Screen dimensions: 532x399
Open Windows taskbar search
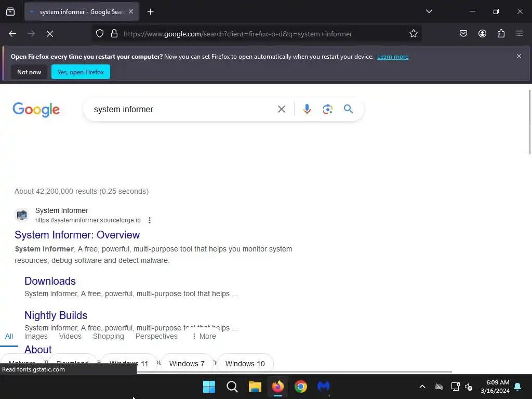click(232, 387)
